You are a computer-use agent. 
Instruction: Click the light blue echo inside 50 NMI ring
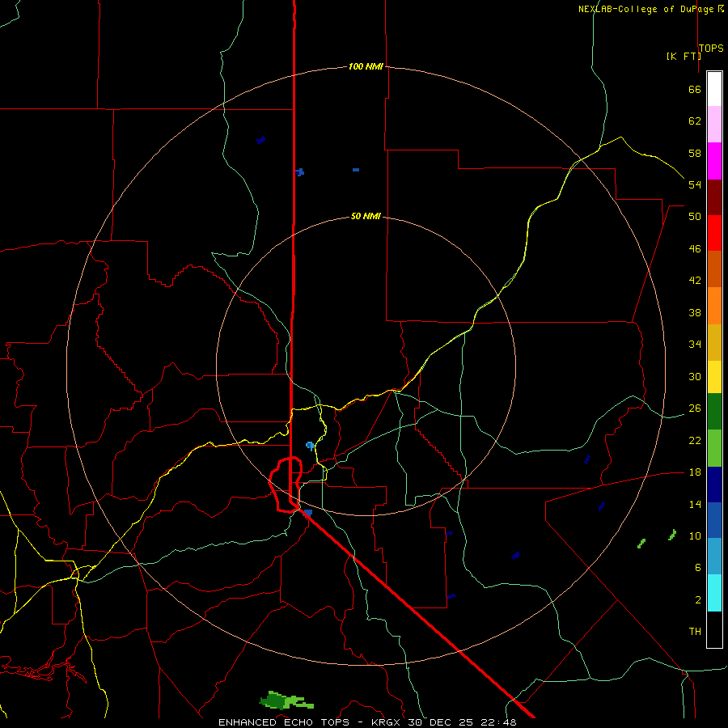[310, 447]
